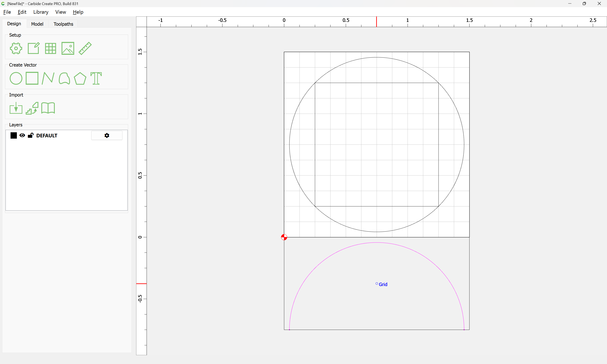Switch to the Toolpaths tab
The image size is (607, 364).
click(63, 24)
